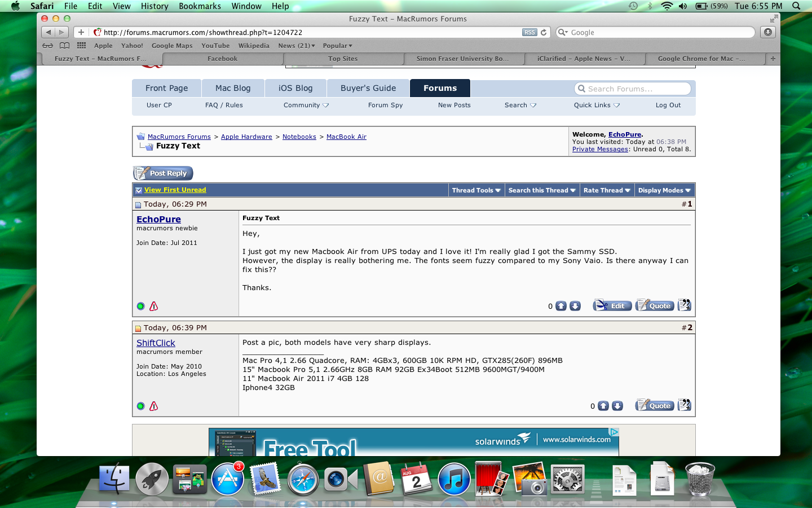Open Popular bookmarks folder
812x508 pixels.
[x=337, y=46]
